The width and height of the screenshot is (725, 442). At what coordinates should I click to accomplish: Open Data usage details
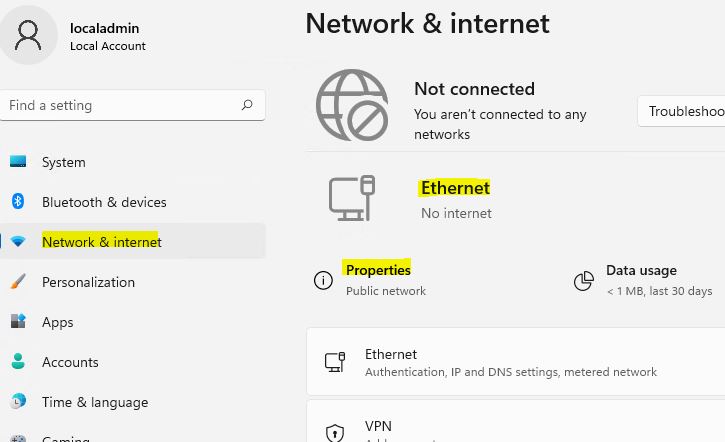[641, 270]
